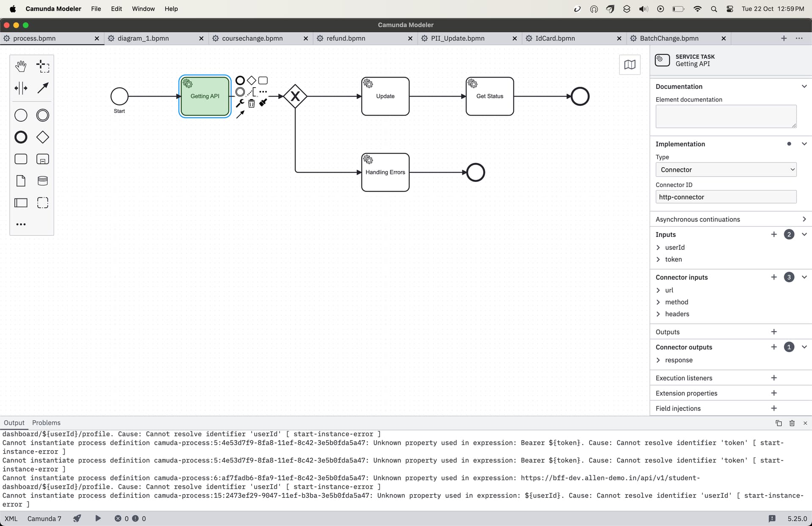The height and width of the screenshot is (526, 812).
Task: Open macOS Control Center
Action: tap(730, 9)
